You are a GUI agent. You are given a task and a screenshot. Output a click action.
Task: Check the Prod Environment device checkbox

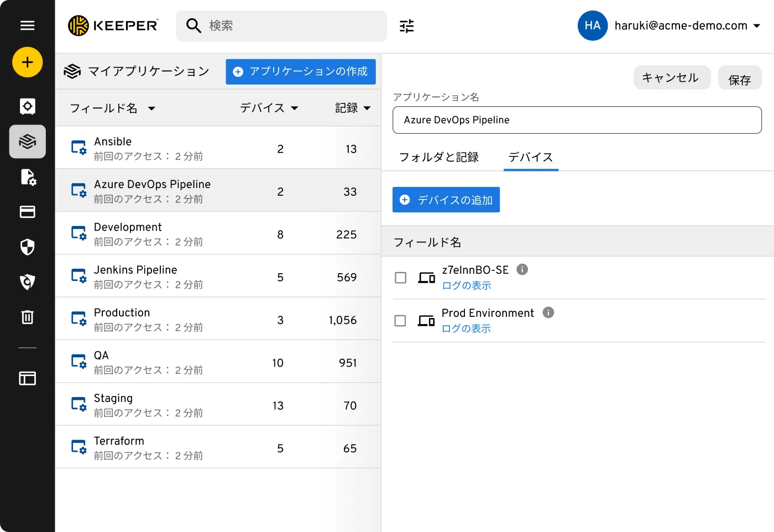tap(400, 321)
